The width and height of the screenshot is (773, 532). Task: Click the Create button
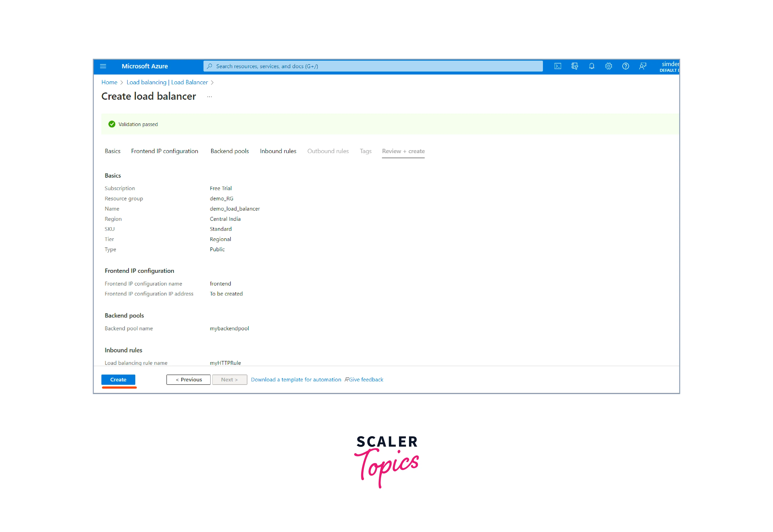point(118,380)
